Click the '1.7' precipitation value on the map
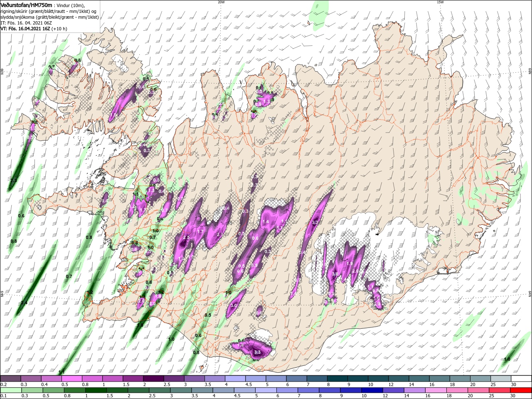The image size is (532, 399). pyautogui.click(x=200, y=232)
